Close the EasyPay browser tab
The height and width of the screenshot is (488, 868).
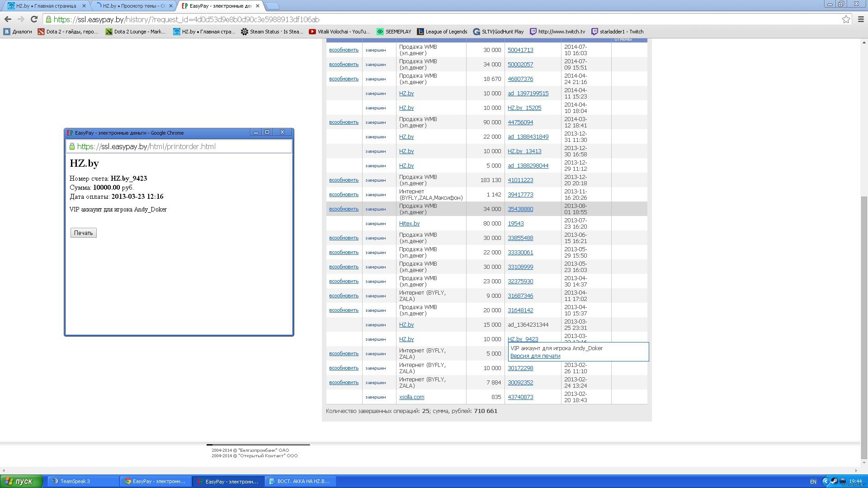coord(258,6)
